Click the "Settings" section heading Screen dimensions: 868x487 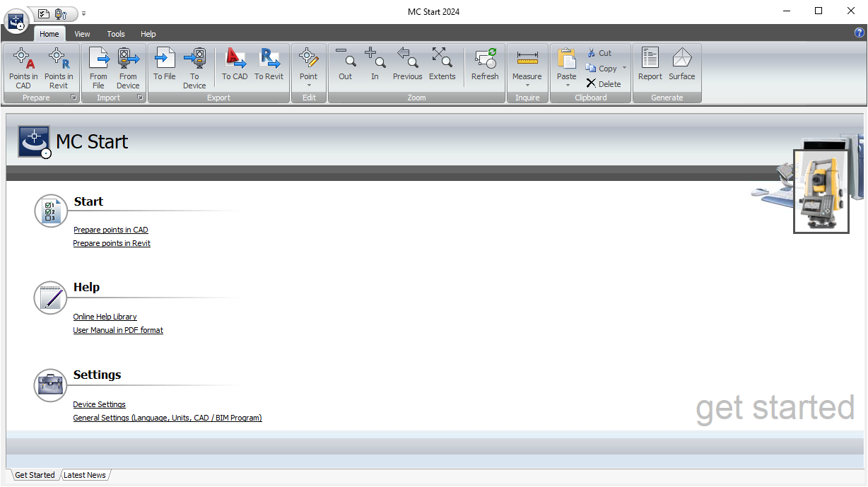pyautogui.click(x=98, y=375)
